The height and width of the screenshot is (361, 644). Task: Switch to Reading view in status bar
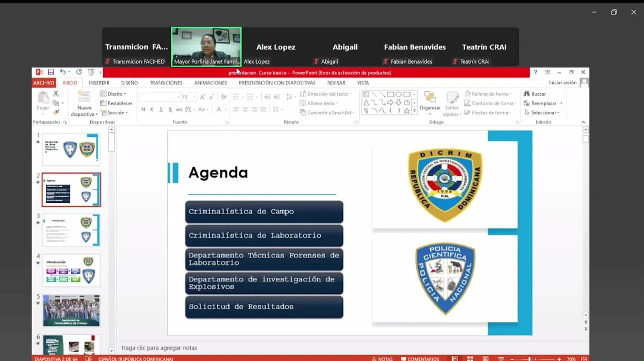485,358
